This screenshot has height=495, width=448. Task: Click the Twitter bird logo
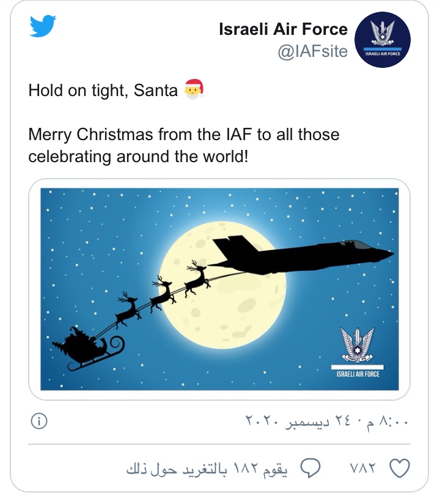pyautogui.click(x=43, y=28)
